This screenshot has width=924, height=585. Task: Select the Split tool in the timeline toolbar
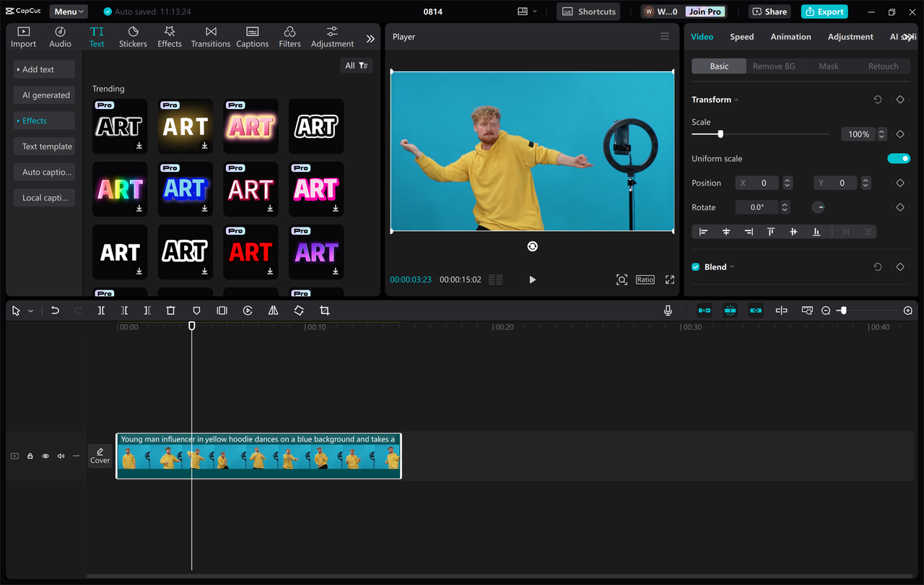102,311
